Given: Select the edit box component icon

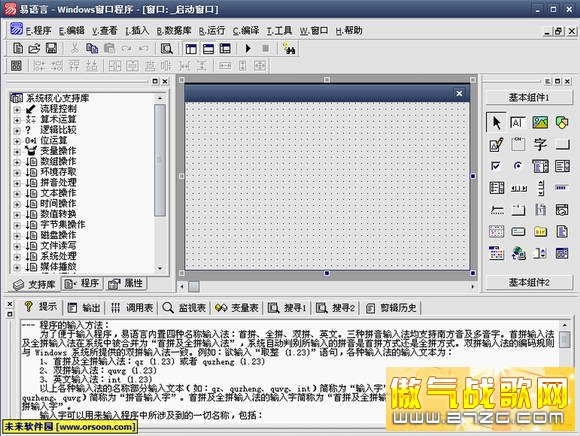Looking at the screenshot, I should tap(496, 144).
